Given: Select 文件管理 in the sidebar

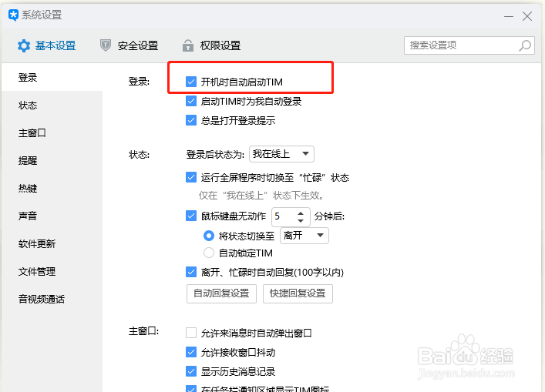Looking at the screenshot, I should click(x=52, y=272).
